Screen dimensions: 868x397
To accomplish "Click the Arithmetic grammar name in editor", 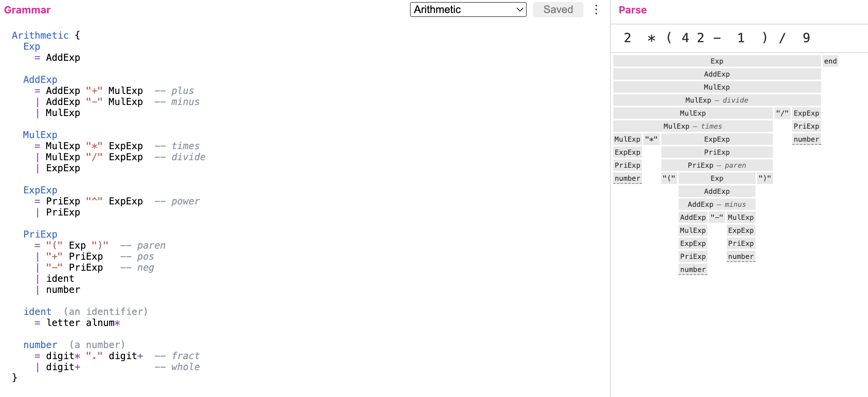I will [40, 36].
